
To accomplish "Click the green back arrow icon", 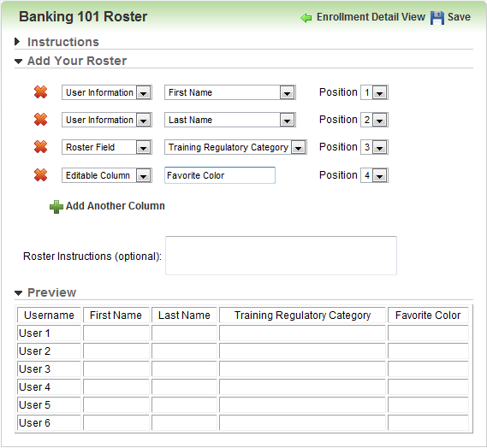I will [x=306, y=18].
